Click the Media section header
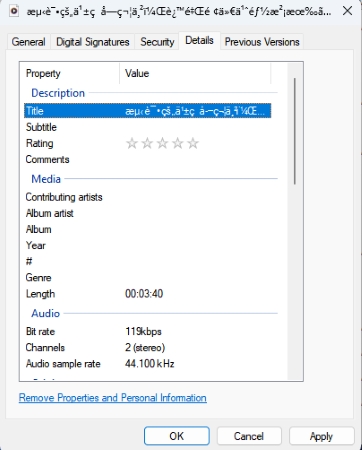The height and width of the screenshot is (450, 362). point(46,179)
